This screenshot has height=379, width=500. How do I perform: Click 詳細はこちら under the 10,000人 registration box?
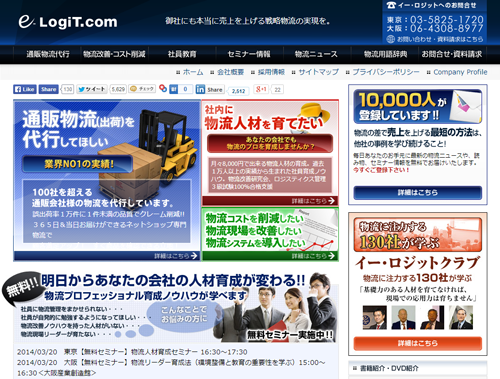(x=418, y=193)
